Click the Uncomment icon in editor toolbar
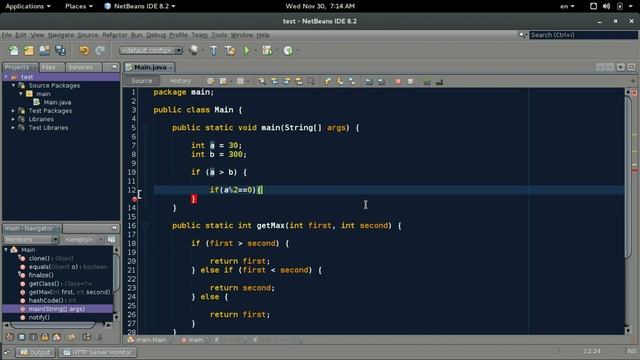This screenshot has height=360, width=640. pyautogui.click(x=439, y=82)
